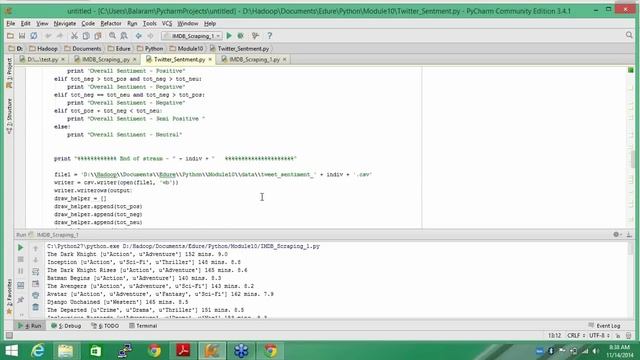Click the VCS settings icon beside the debug button
The width and height of the screenshot is (640, 360).
pos(256,36)
